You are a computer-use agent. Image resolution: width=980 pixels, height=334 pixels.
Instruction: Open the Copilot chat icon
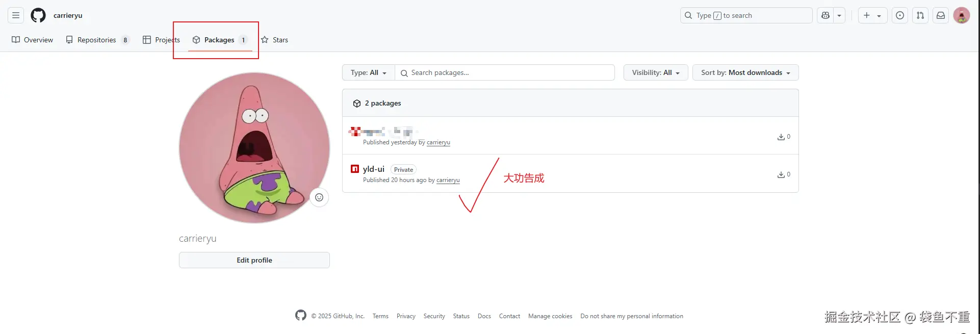[826, 15]
